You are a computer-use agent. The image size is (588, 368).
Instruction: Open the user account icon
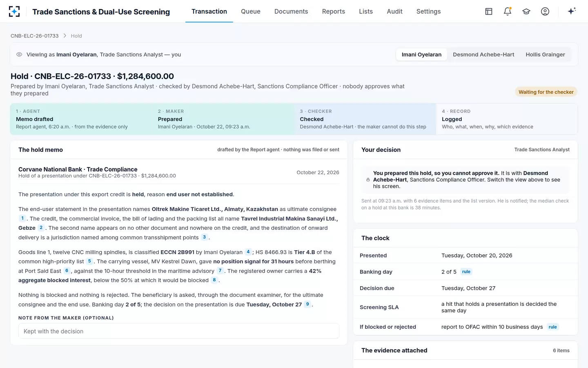545,11
